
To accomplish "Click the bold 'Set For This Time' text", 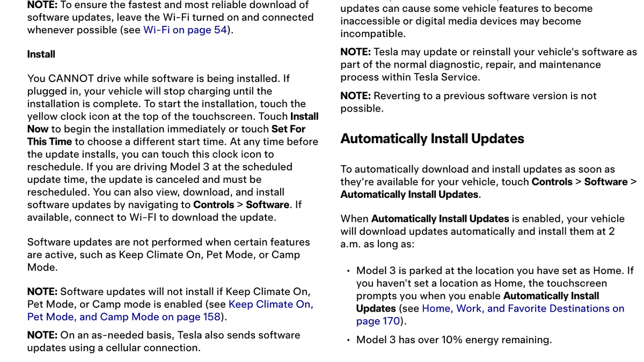I will [x=166, y=135].
